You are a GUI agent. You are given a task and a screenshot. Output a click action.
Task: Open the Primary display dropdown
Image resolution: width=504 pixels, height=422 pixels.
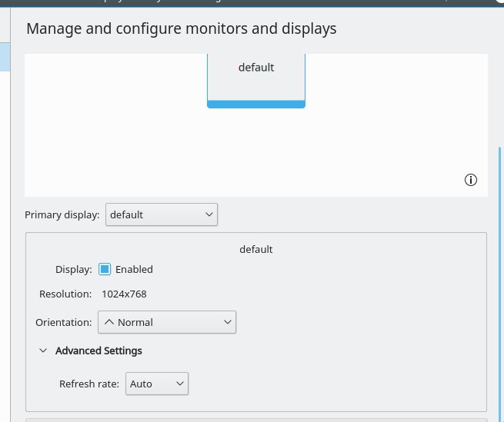coord(162,214)
